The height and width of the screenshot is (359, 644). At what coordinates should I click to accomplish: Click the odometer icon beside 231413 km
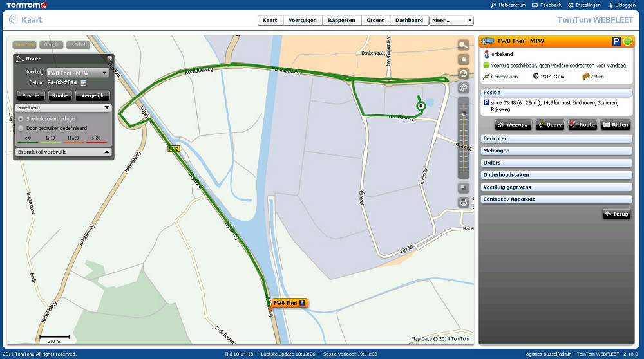[536, 77]
